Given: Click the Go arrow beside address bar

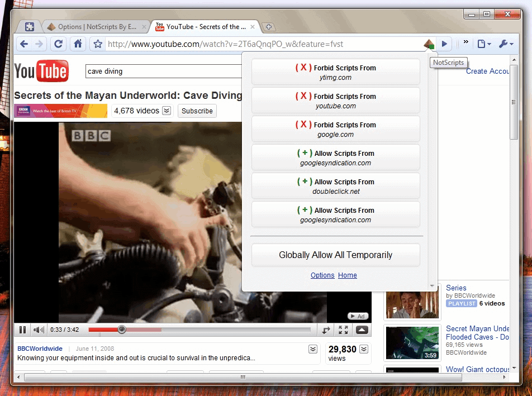Looking at the screenshot, I should coord(444,44).
